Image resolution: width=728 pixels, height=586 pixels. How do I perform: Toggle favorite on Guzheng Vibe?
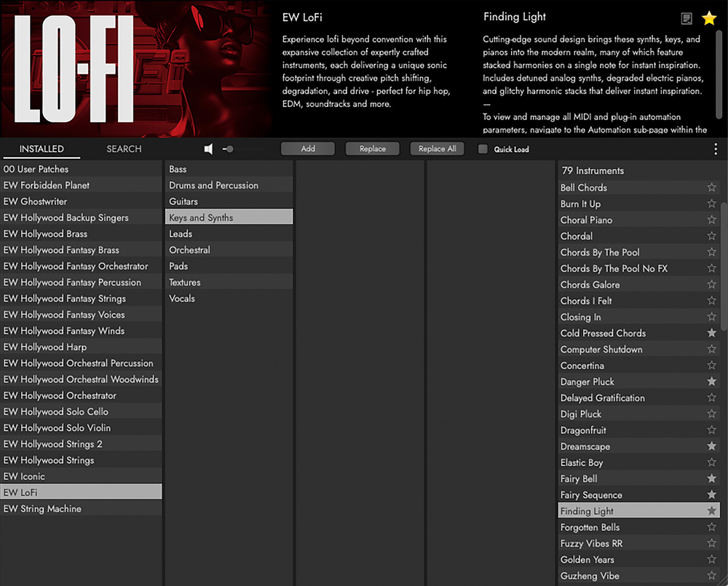tap(711, 576)
